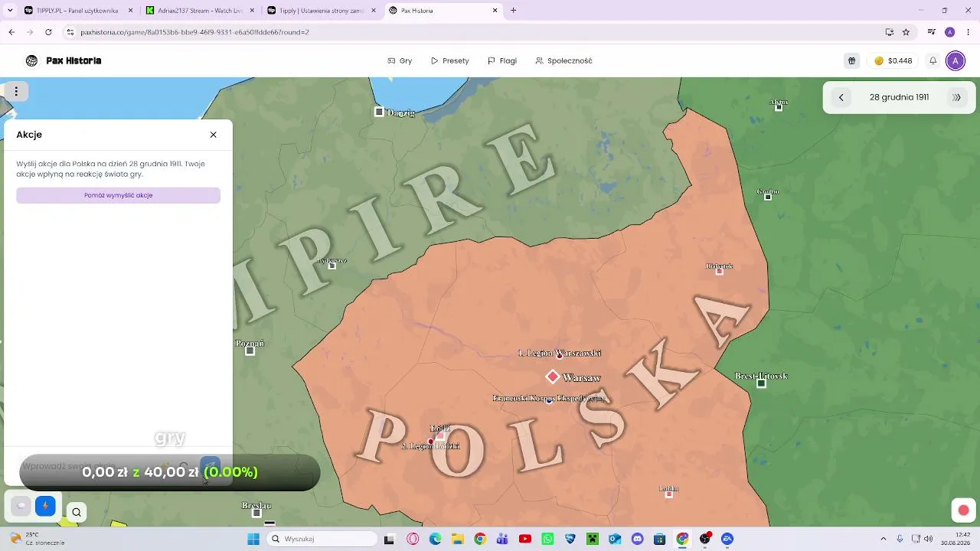The width and height of the screenshot is (980, 551).
Task: Send the action with the paper-plane button
Action: (x=210, y=466)
